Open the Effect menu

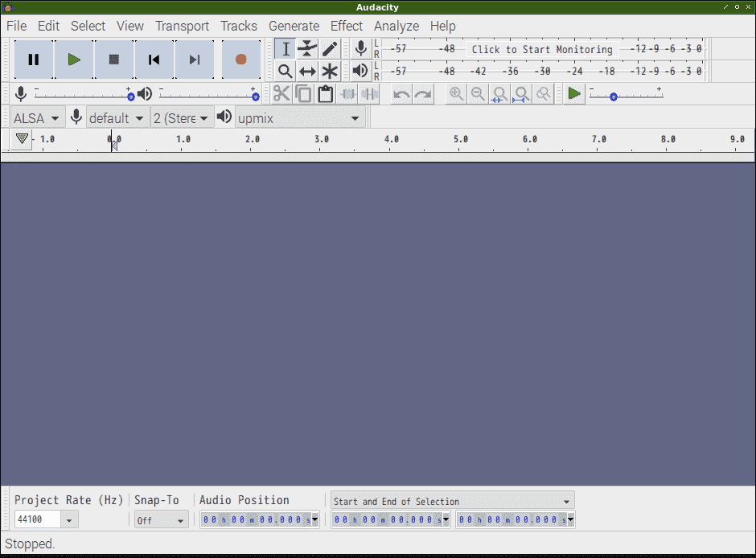coord(346,26)
